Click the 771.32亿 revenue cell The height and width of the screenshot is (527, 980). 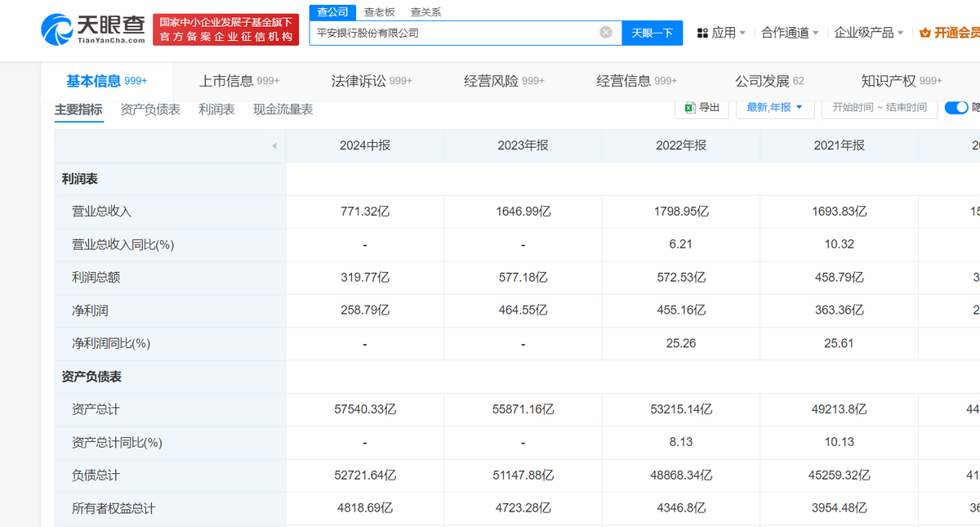point(365,212)
